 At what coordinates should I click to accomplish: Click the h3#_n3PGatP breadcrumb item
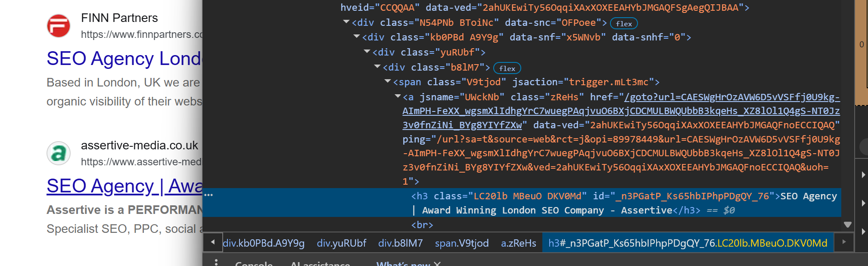(x=688, y=243)
